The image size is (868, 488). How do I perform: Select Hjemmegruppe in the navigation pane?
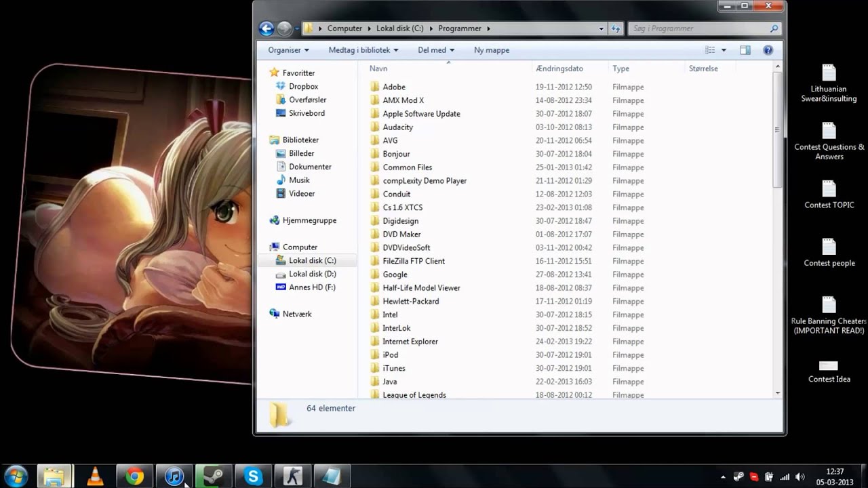tap(302, 220)
